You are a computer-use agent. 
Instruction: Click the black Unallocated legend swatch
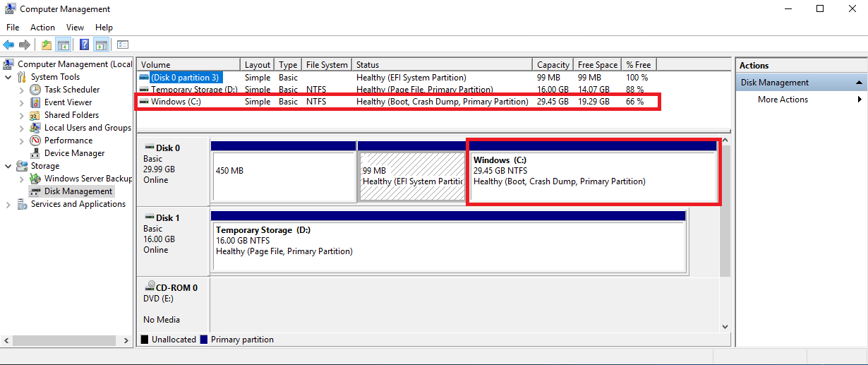145,340
